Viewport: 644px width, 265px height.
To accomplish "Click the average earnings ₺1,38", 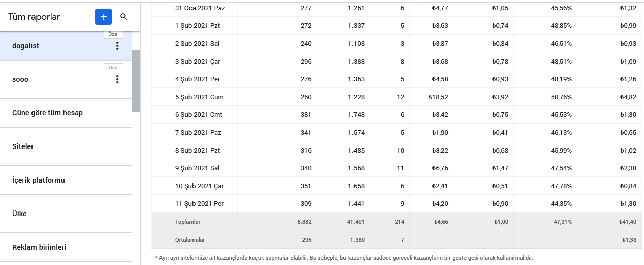I will click(629, 240).
